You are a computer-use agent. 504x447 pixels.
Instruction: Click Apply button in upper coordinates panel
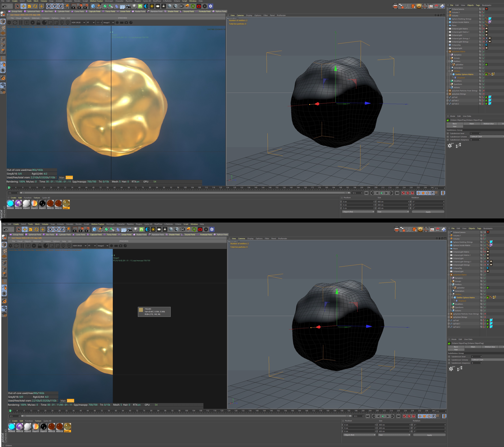pyautogui.click(x=428, y=212)
